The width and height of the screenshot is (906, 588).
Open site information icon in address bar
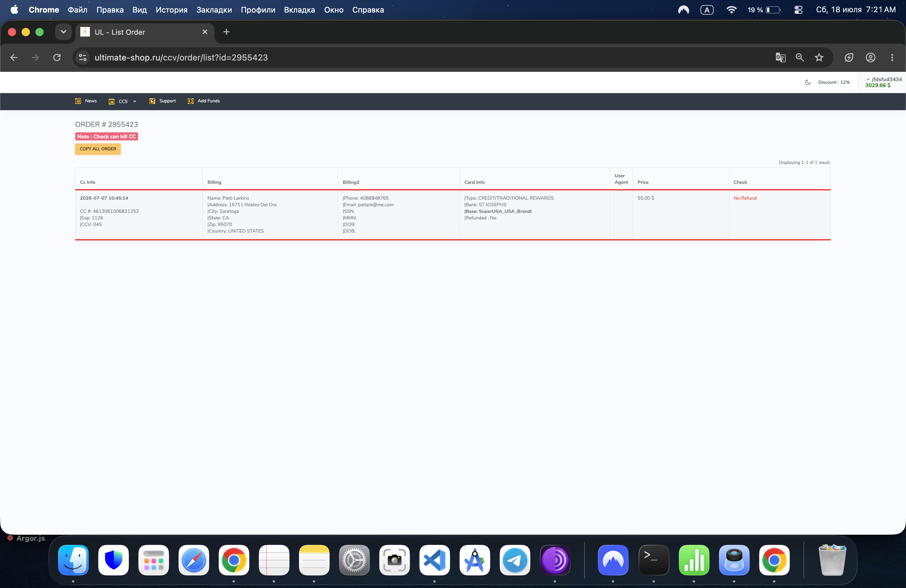pos(83,57)
